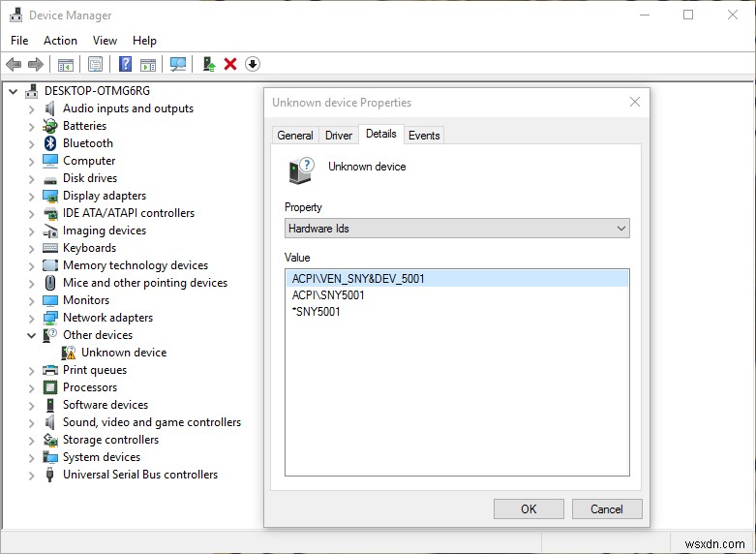Click the Disk drives icon

click(x=50, y=180)
